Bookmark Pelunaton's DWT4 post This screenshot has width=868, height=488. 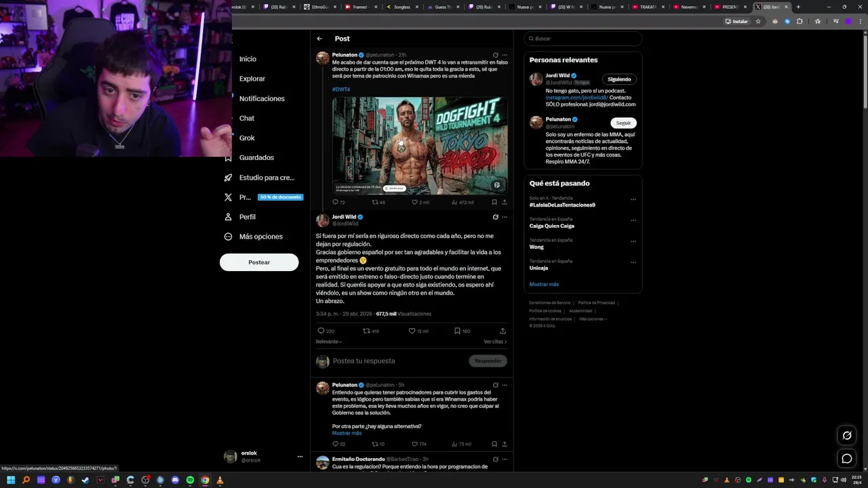tap(494, 202)
